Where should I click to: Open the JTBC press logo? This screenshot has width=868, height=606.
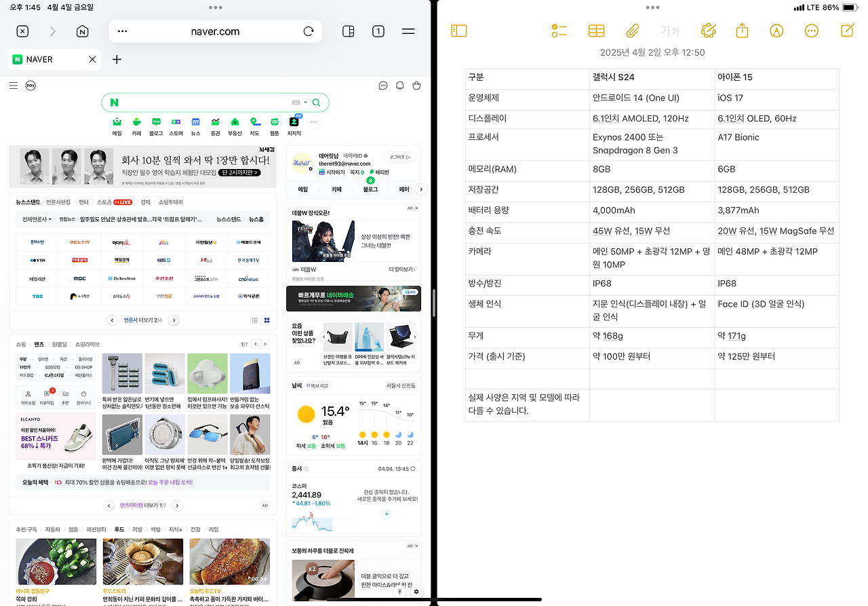(163, 242)
